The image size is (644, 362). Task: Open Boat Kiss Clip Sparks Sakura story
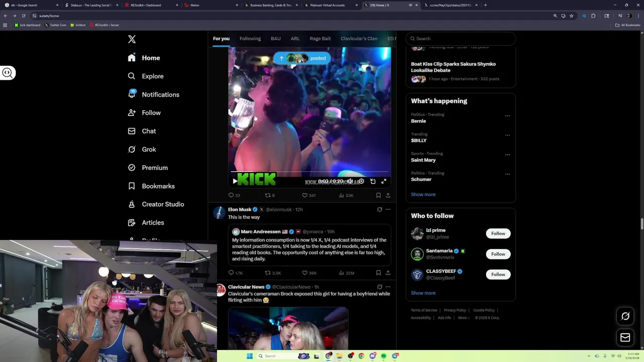pyautogui.click(x=453, y=67)
